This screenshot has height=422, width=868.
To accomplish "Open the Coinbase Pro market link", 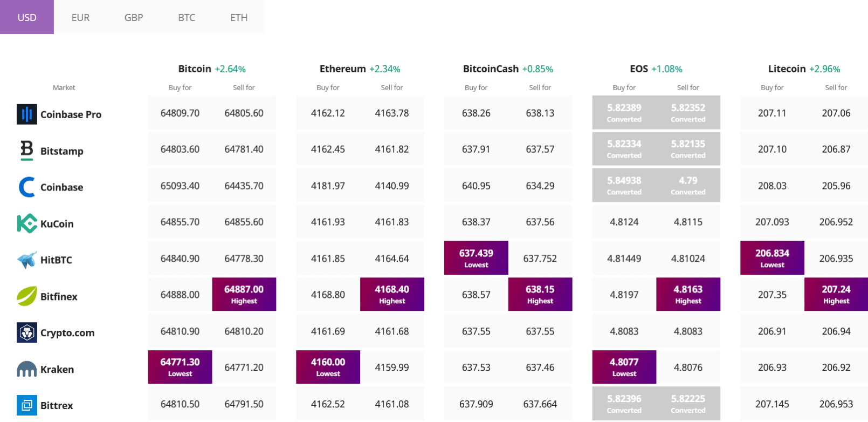I will pyautogui.click(x=71, y=114).
